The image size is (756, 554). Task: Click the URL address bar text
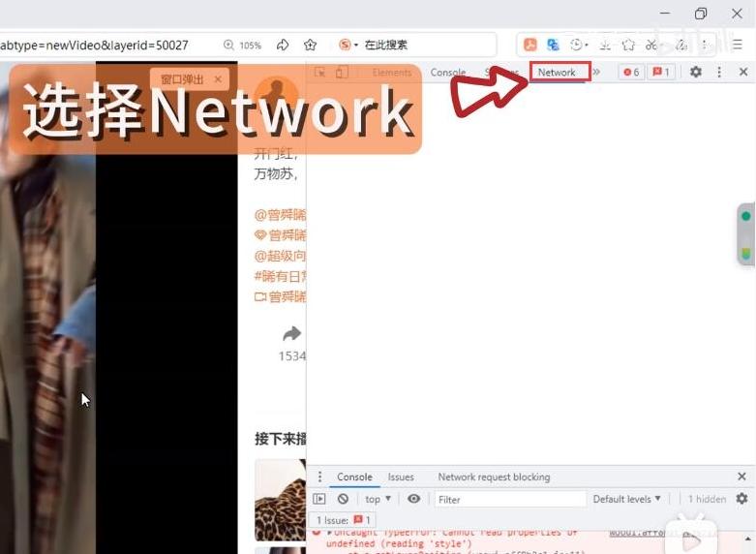click(x=94, y=46)
